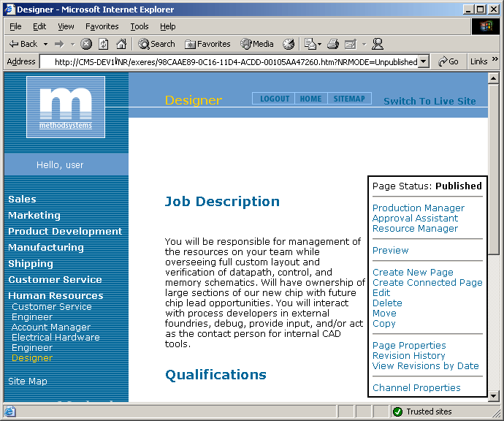The image size is (504, 421).
Task: Click Create New Page link
Action: tap(413, 273)
